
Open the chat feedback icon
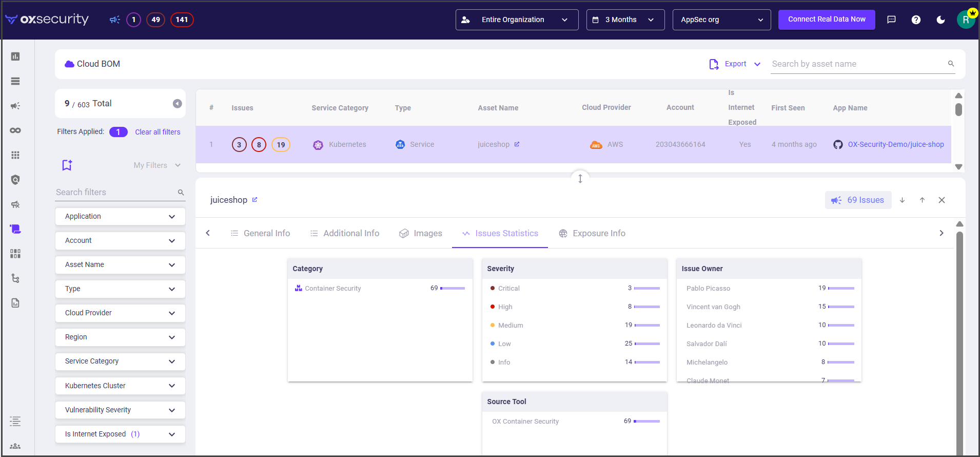coord(891,20)
